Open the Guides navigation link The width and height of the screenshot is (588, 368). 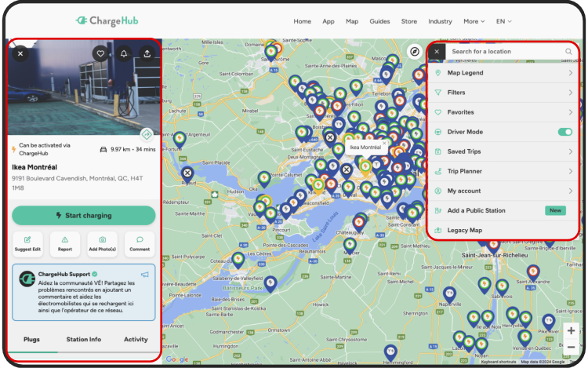click(x=379, y=21)
